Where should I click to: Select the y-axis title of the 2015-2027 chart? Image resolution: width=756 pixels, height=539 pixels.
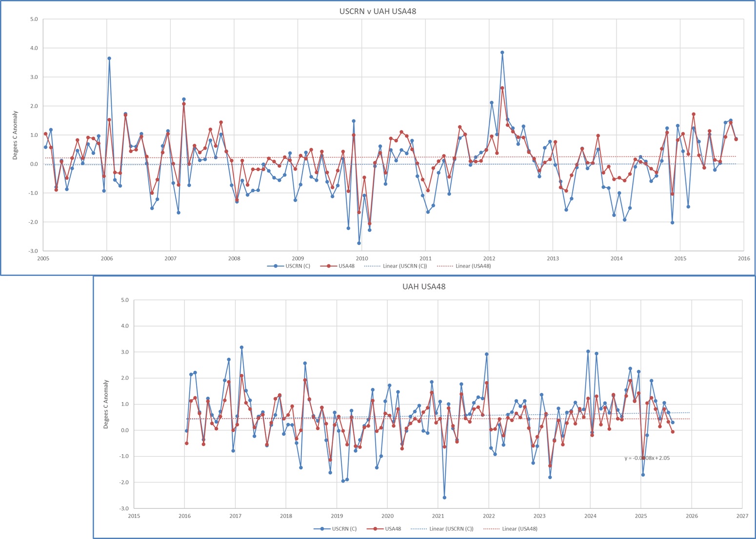tap(106, 404)
